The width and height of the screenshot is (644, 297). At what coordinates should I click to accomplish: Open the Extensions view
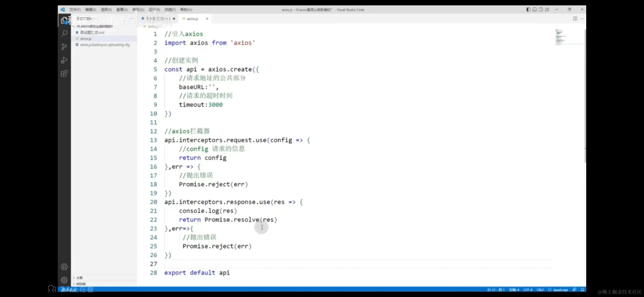click(x=64, y=73)
